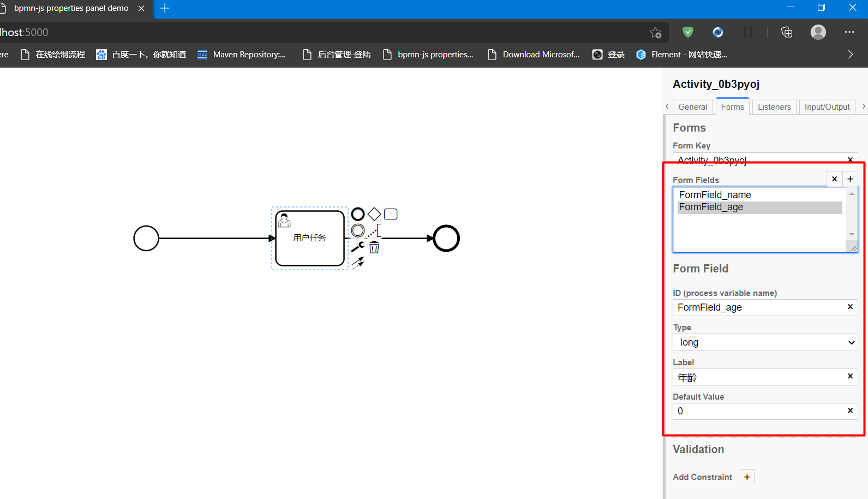Open the 百度一下，你就知道 bookmark

click(141, 55)
